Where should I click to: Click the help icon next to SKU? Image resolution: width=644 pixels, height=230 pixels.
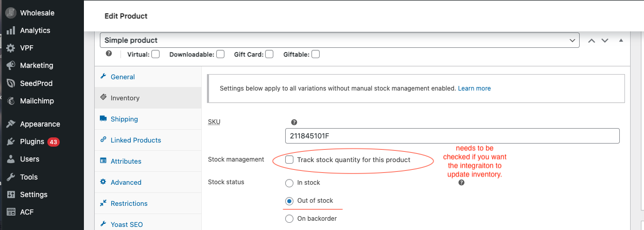pyautogui.click(x=294, y=122)
